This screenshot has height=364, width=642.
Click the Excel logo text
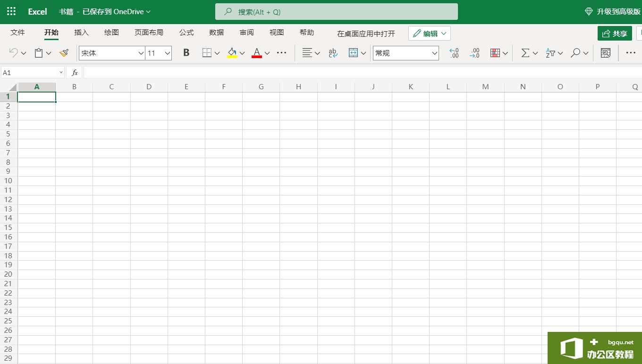pos(37,12)
